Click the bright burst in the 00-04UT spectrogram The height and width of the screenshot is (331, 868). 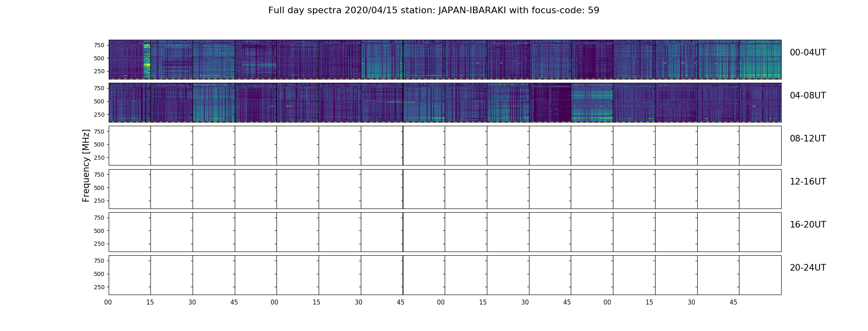(x=147, y=60)
